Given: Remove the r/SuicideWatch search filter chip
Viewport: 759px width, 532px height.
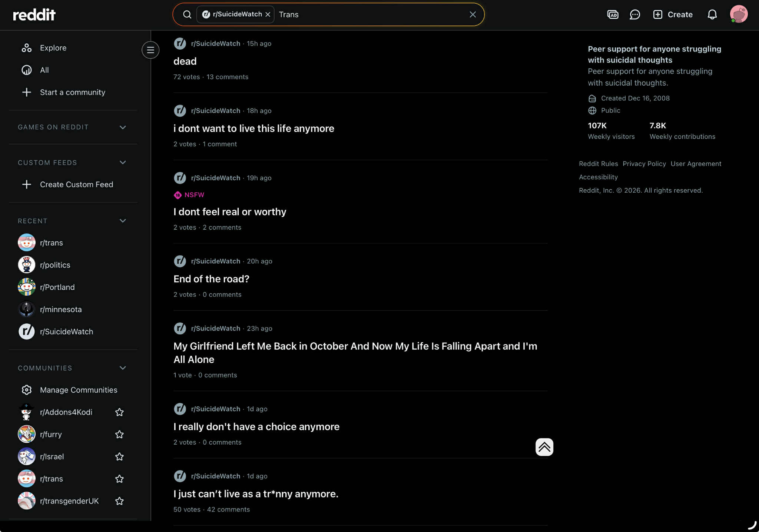Looking at the screenshot, I should pos(268,14).
